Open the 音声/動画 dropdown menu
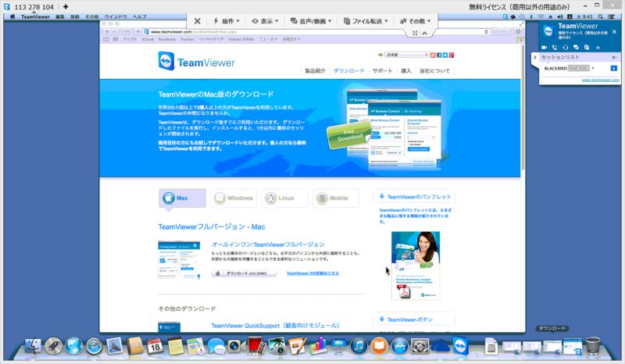The image size is (625, 364). (x=311, y=21)
